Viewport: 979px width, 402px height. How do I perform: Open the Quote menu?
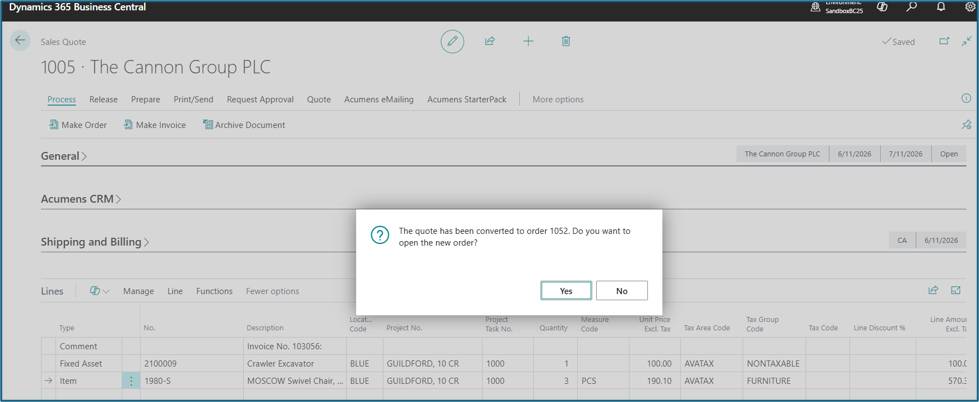coord(319,99)
